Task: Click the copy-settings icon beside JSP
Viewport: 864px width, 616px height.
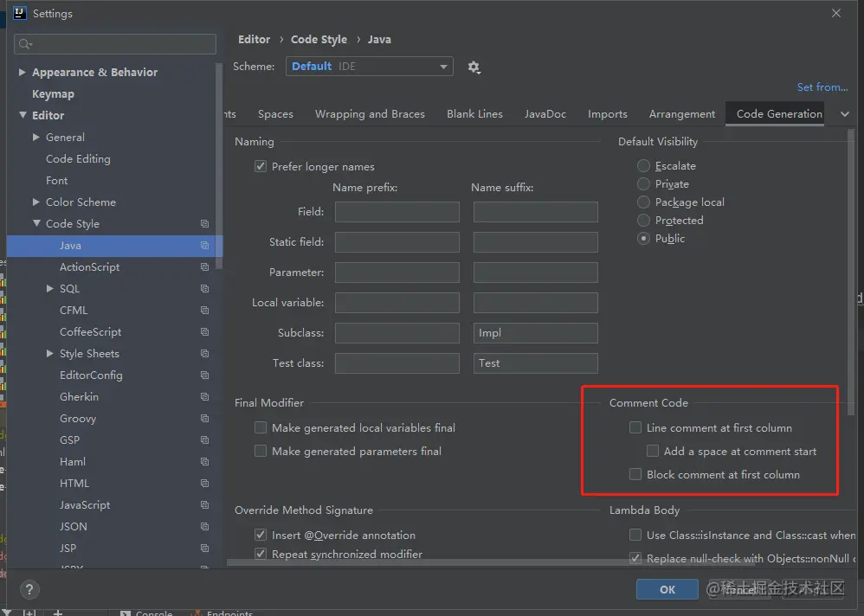Action: pos(204,549)
